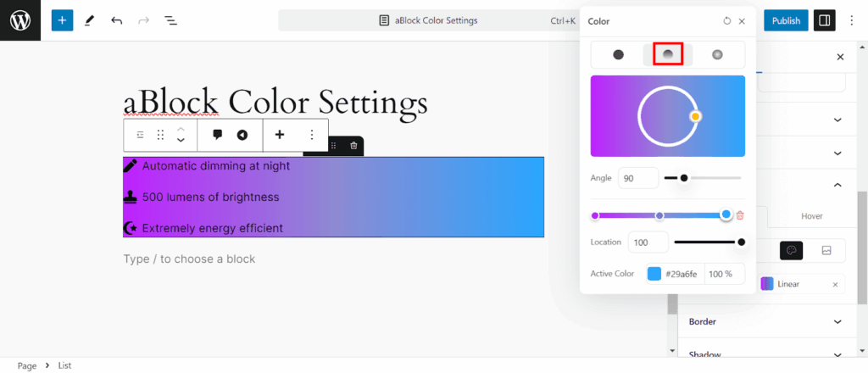Edit the Location value field

648,242
